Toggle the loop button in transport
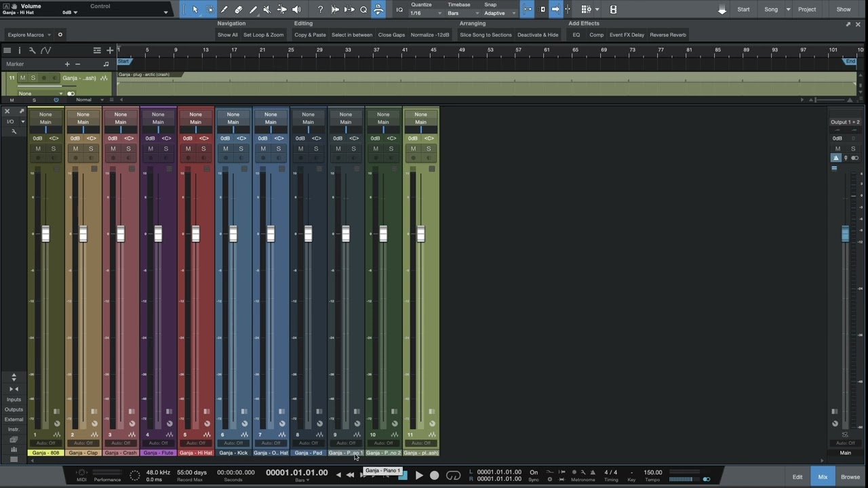This screenshot has width=868, height=488. [x=454, y=475]
